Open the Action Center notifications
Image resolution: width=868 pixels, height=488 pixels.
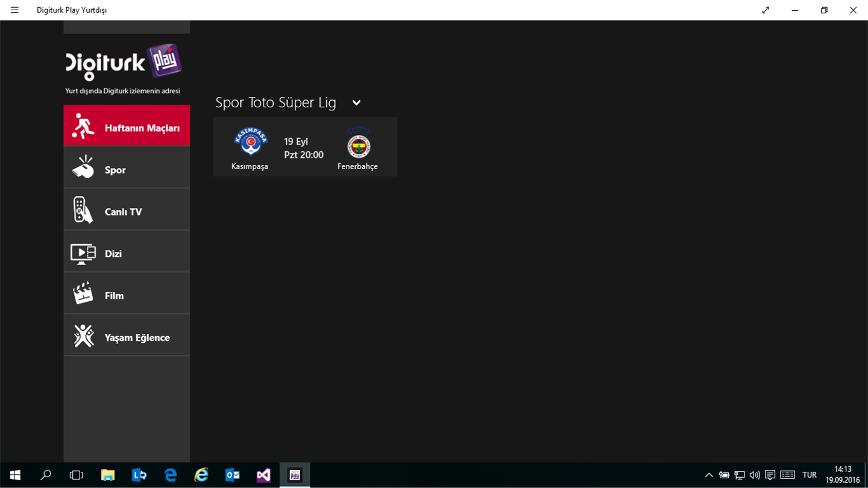point(770,475)
